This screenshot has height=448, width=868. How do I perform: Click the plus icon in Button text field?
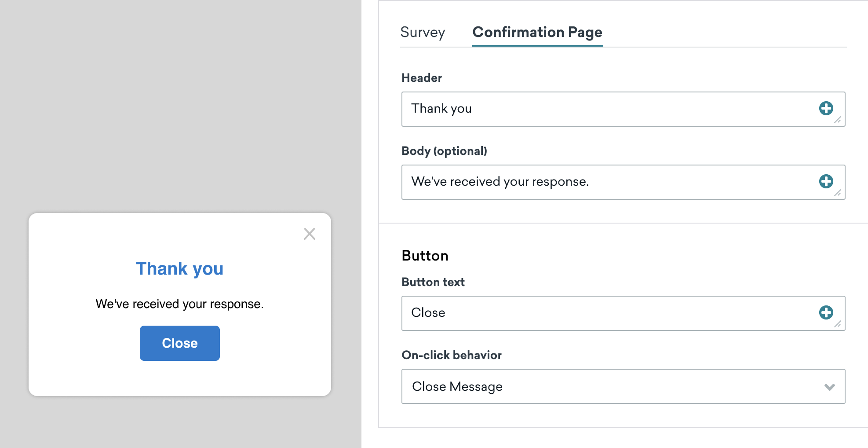click(826, 312)
